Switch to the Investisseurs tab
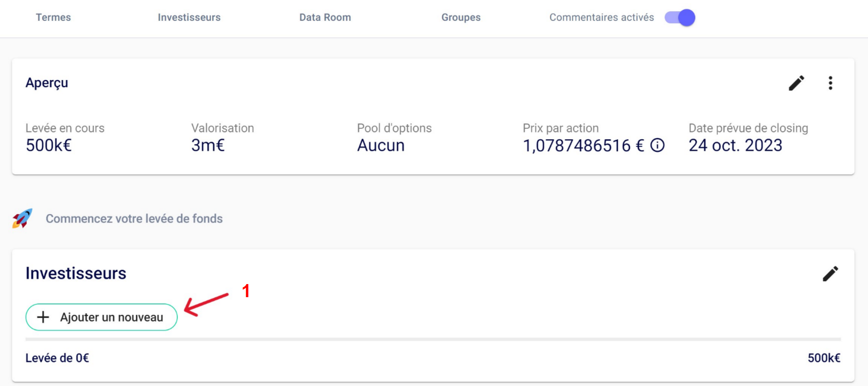 click(189, 18)
